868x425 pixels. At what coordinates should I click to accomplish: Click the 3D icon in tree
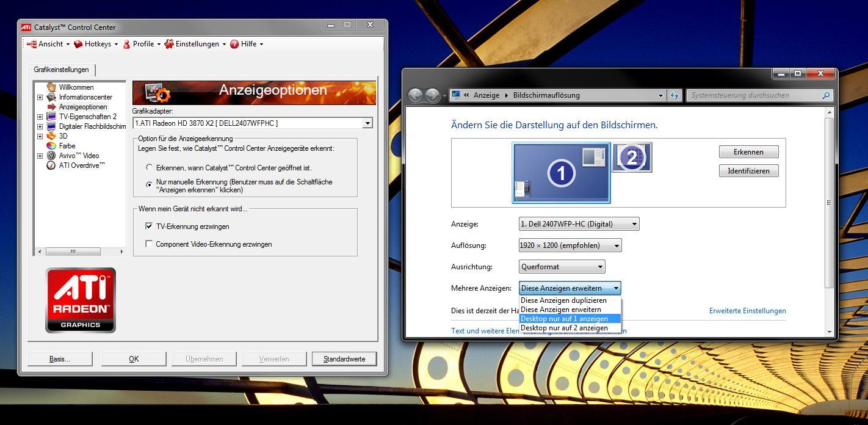point(52,136)
